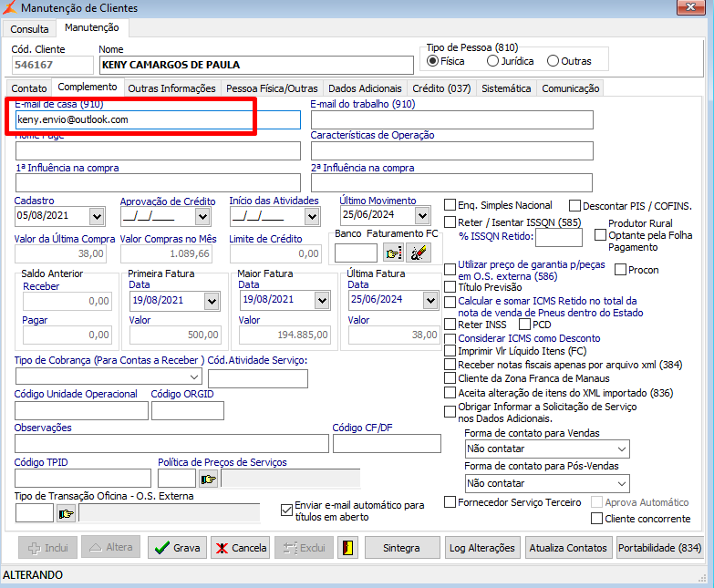Enable Fornecedor Serviço Terceiro checkbox
Image resolution: width=714 pixels, height=588 pixels.
pyautogui.click(x=450, y=502)
